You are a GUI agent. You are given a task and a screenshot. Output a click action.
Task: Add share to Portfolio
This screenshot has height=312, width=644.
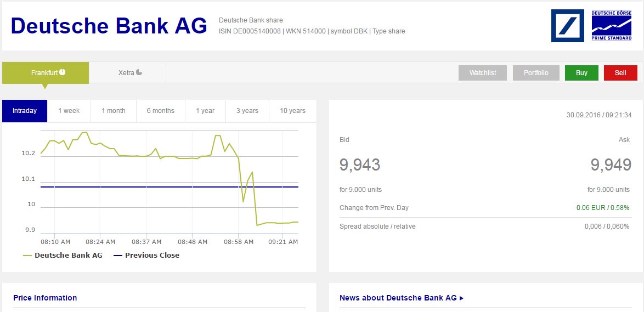click(x=536, y=73)
